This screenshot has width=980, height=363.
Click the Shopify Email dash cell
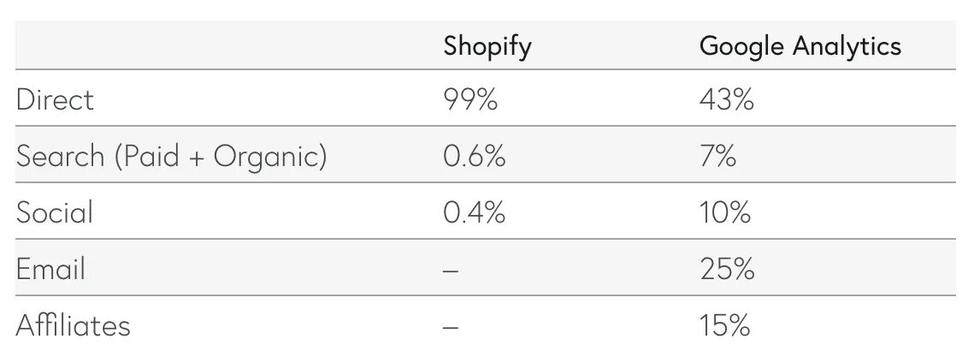(451, 271)
